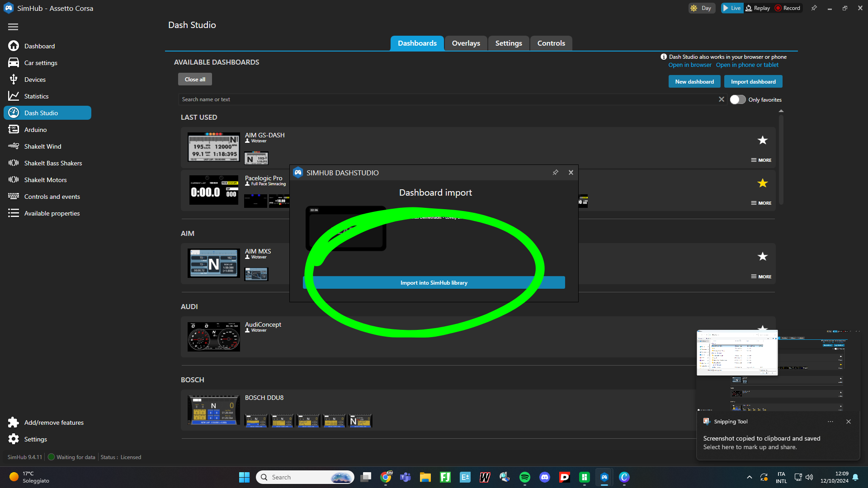Switch to the Overlays tab
The image size is (868, 488).
pos(466,43)
